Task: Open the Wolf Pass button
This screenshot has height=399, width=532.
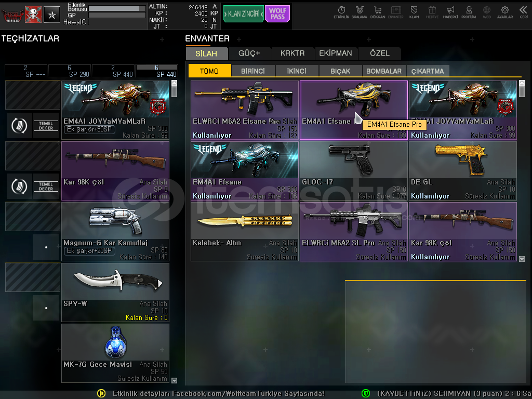Action: pos(277,14)
